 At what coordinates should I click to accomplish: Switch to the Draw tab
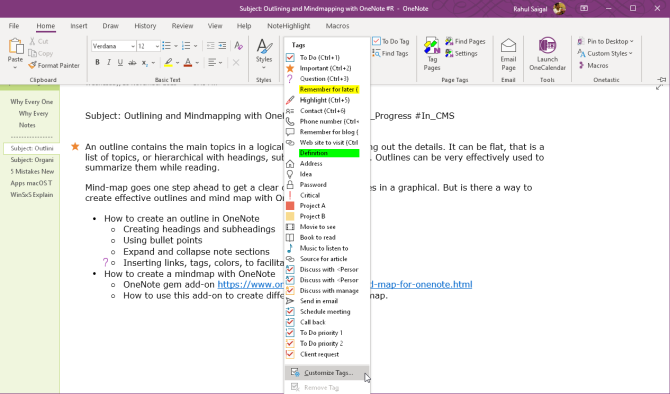point(110,26)
